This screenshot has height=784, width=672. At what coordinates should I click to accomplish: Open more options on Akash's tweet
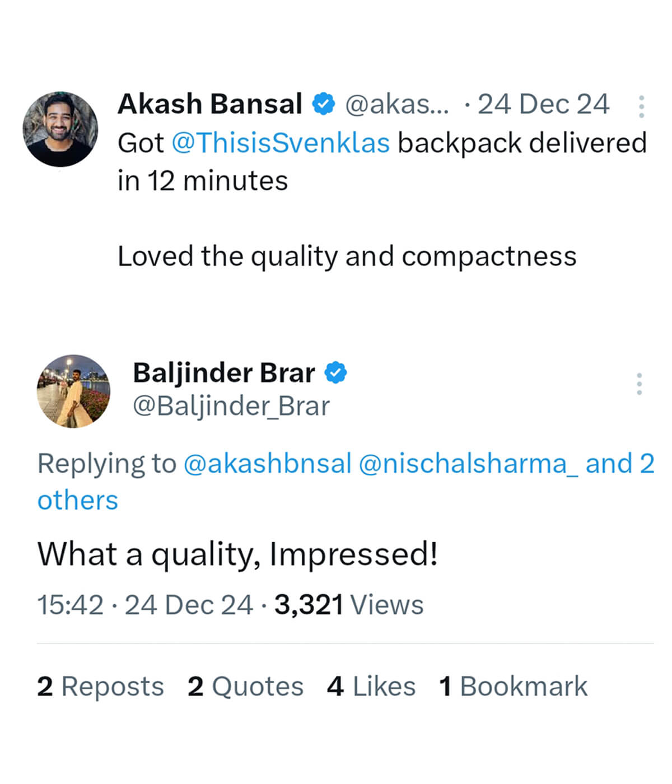pos(641,106)
